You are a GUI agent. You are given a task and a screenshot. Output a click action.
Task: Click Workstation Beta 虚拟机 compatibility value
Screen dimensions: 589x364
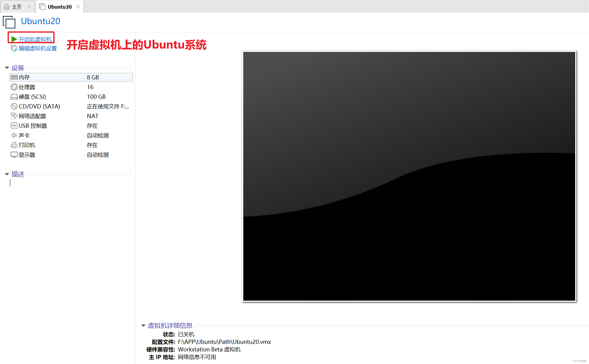pyautogui.click(x=209, y=349)
